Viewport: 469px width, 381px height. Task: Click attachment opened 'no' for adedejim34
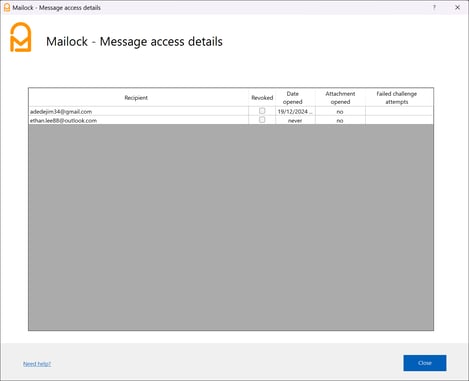[x=340, y=111]
